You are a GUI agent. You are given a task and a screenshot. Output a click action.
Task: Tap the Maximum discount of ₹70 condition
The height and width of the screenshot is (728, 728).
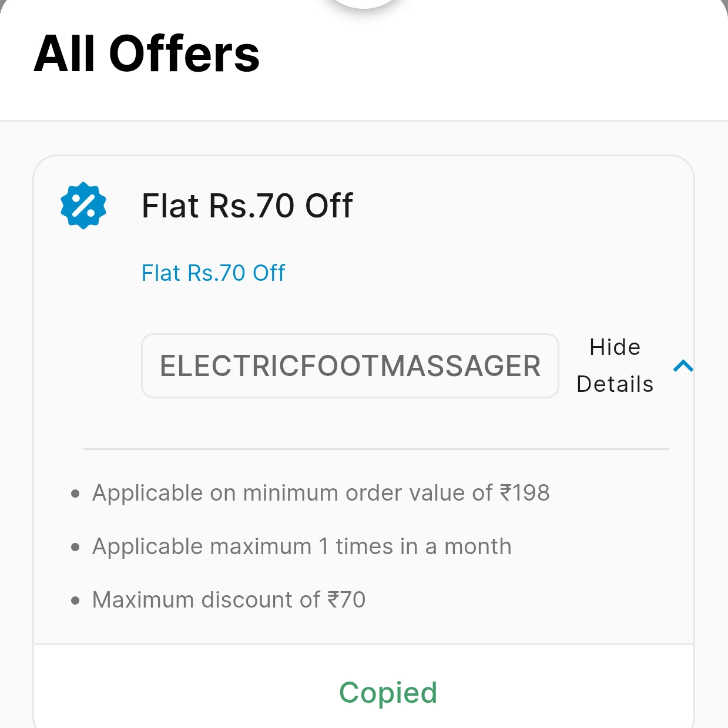tap(229, 600)
